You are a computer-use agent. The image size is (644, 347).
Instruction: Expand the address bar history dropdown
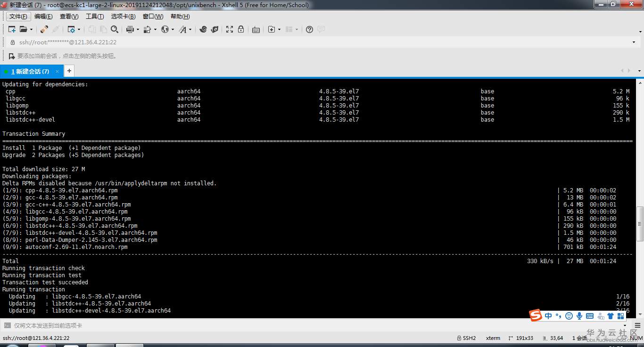click(634, 42)
